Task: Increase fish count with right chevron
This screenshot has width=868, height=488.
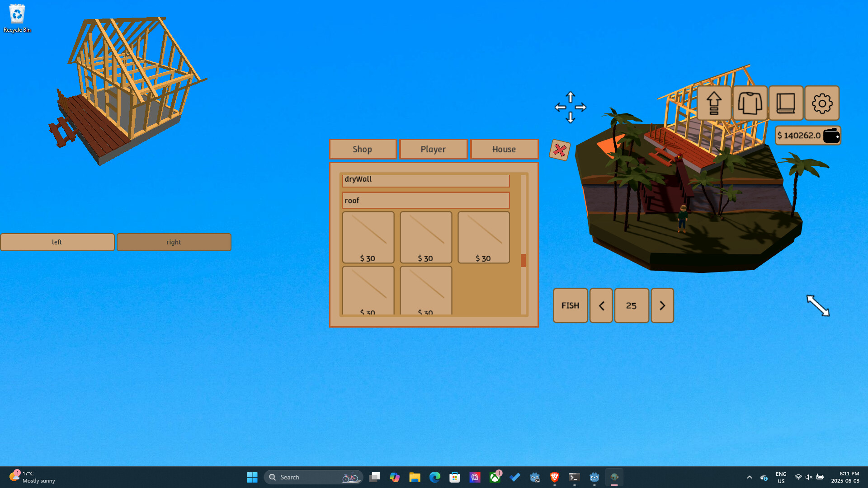Action: pos(662,306)
